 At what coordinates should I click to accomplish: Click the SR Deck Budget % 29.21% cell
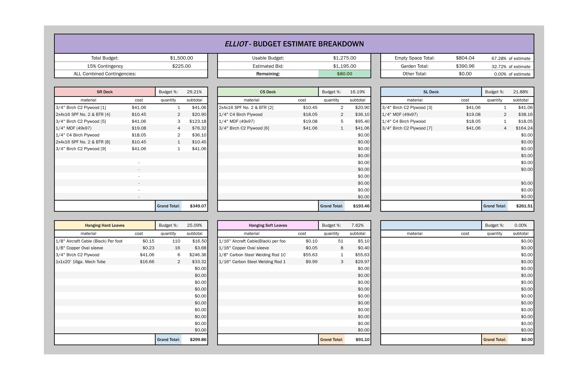pyautogui.click(x=194, y=92)
